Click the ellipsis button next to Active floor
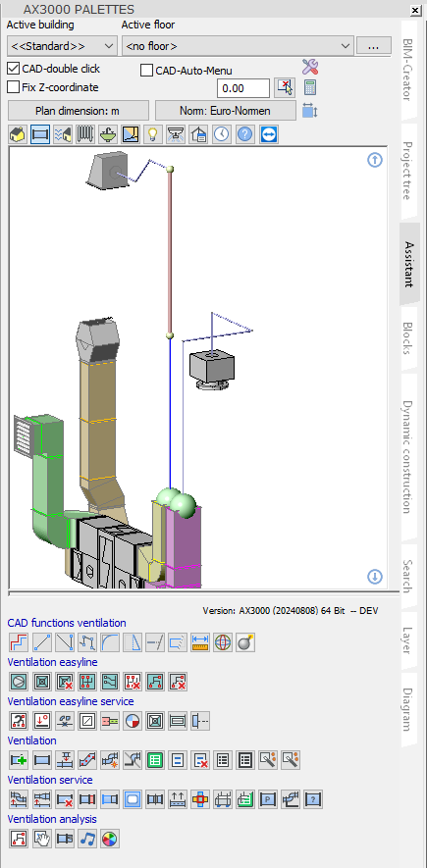The image size is (427, 868). (373, 45)
